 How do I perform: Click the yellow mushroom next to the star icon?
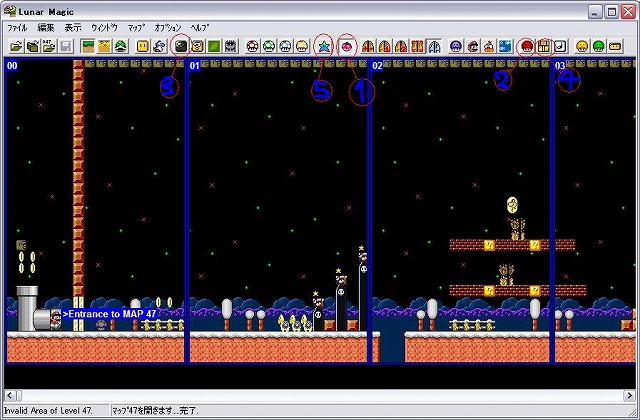coord(302,47)
